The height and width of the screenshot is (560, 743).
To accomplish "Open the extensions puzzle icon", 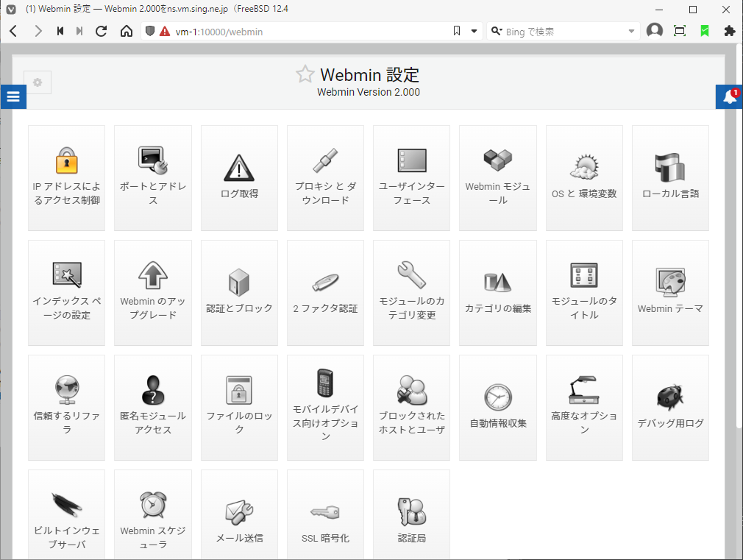I will pos(730,32).
